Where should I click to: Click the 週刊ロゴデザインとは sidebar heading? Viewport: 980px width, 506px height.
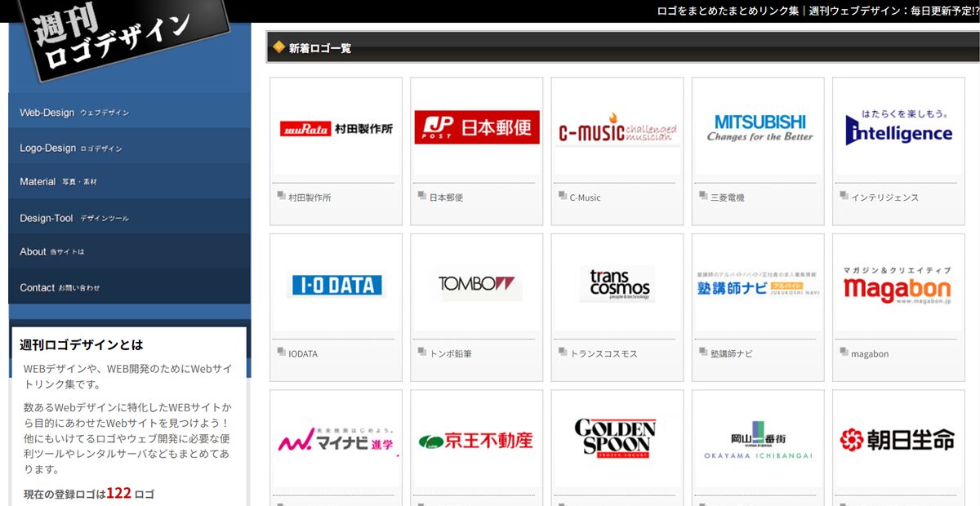tap(82, 345)
